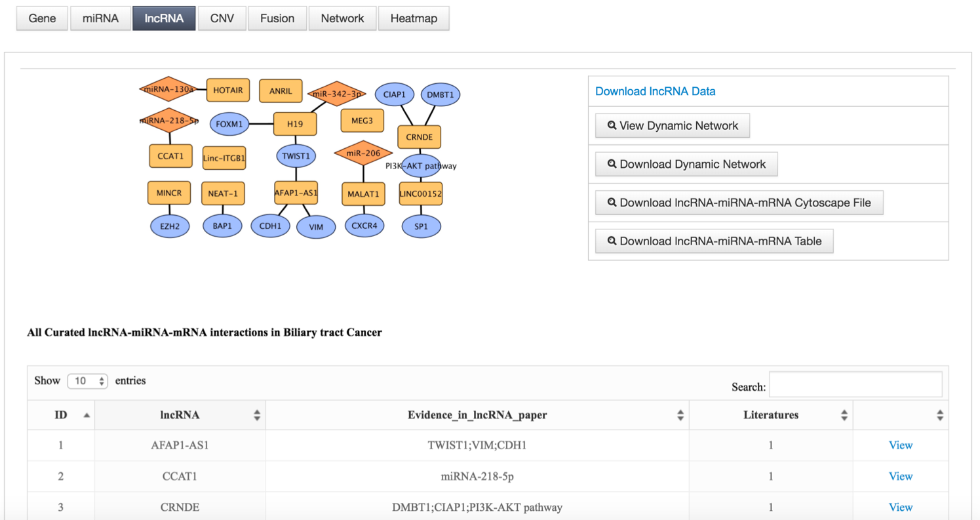
Task: Sort table by ID column
Action: tap(61, 415)
